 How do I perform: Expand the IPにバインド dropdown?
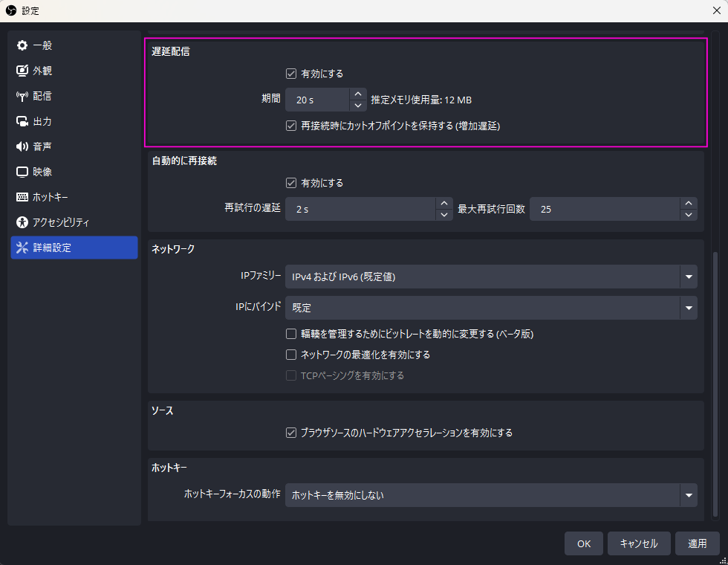click(491, 308)
